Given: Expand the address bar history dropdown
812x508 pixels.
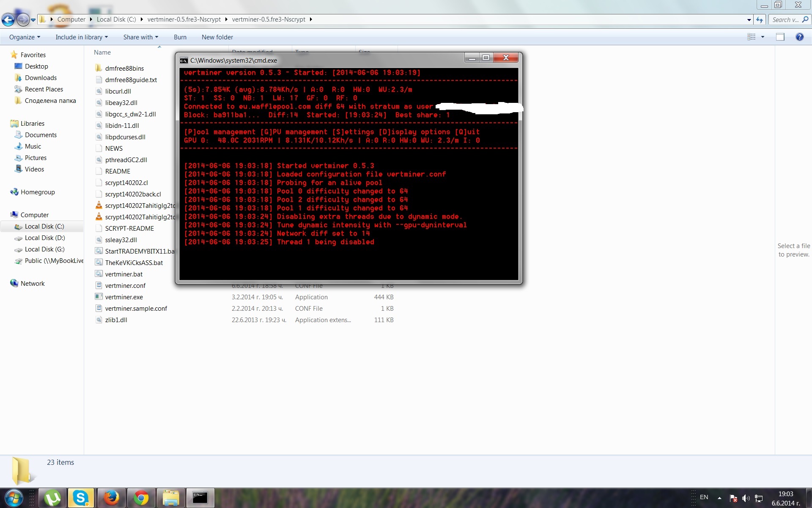Looking at the screenshot, I should [749, 19].
